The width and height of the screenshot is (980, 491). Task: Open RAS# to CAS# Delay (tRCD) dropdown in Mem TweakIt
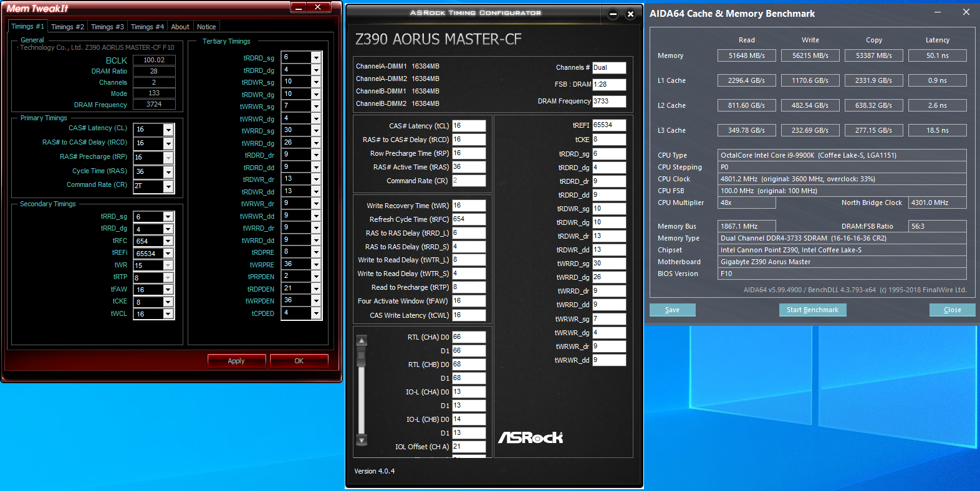(168, 143)
